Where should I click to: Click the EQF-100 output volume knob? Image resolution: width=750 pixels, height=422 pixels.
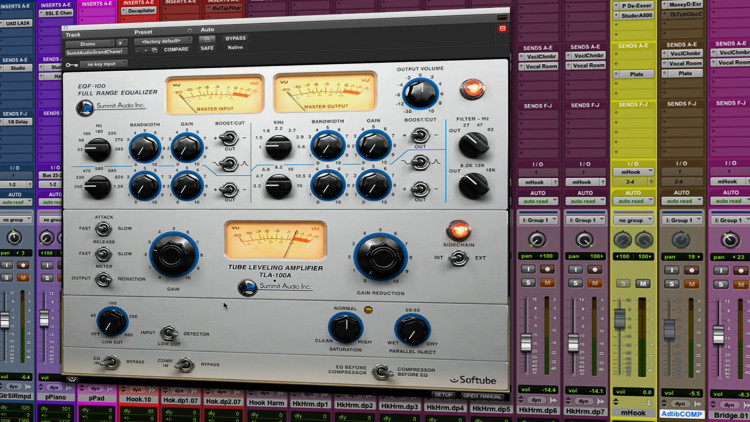420,92
